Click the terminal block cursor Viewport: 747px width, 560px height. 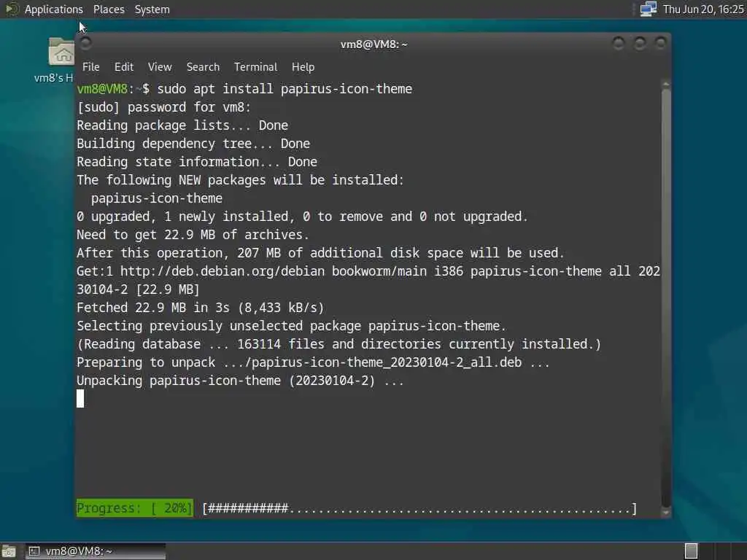[x=80, y=399]
